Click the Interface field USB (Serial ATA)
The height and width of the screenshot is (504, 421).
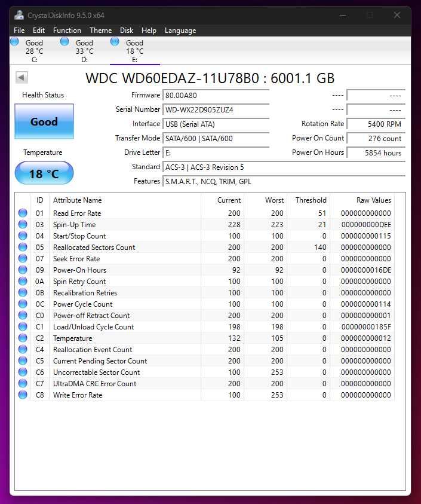point(216,124)
